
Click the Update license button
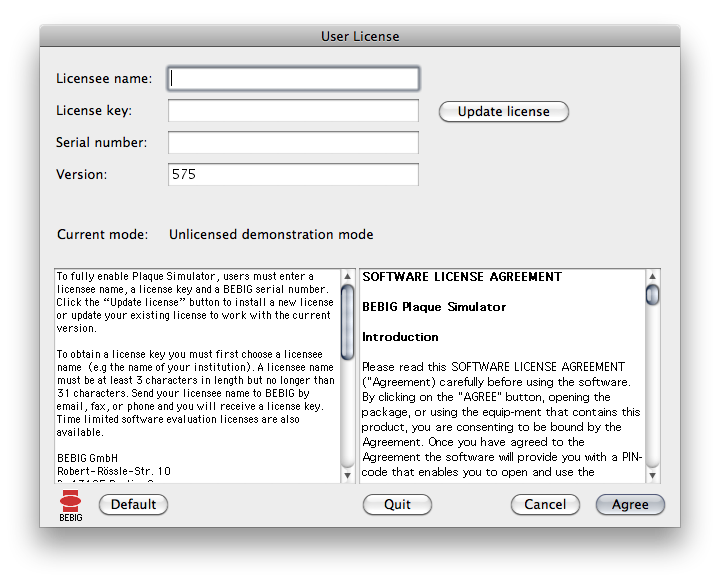tap(504, 112)
